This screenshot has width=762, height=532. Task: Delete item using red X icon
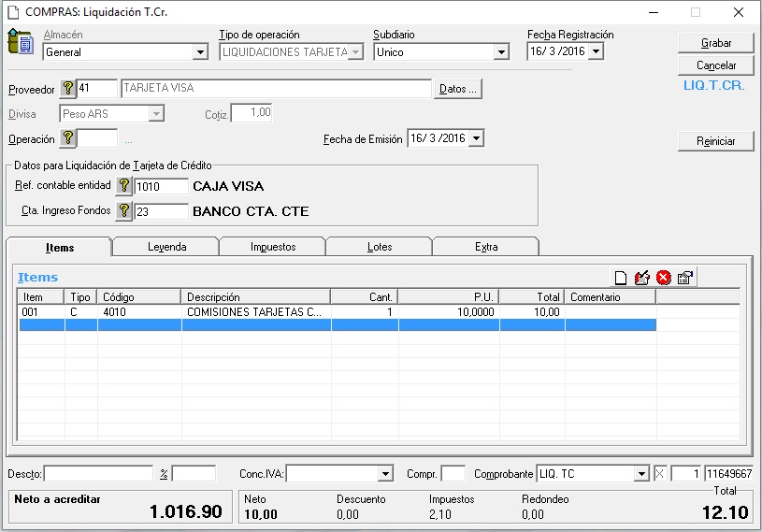pyautogui.click(x=663, y=278)
